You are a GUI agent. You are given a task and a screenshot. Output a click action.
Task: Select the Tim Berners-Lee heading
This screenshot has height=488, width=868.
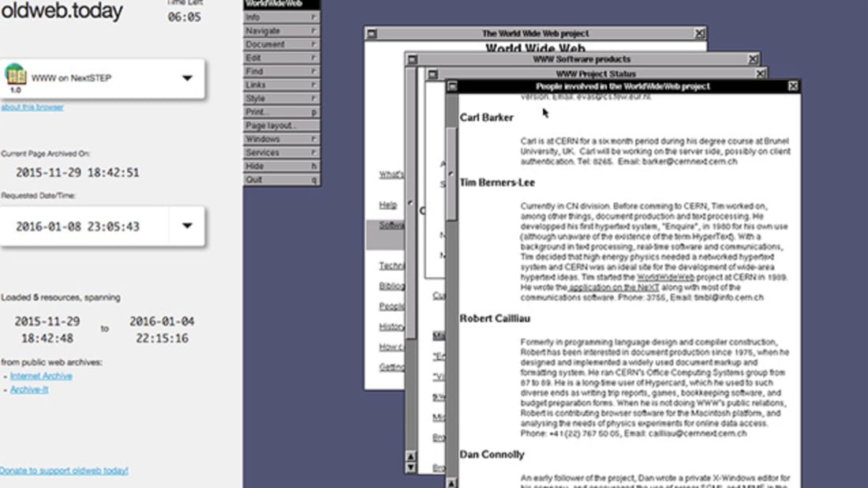tap(497, 182)
